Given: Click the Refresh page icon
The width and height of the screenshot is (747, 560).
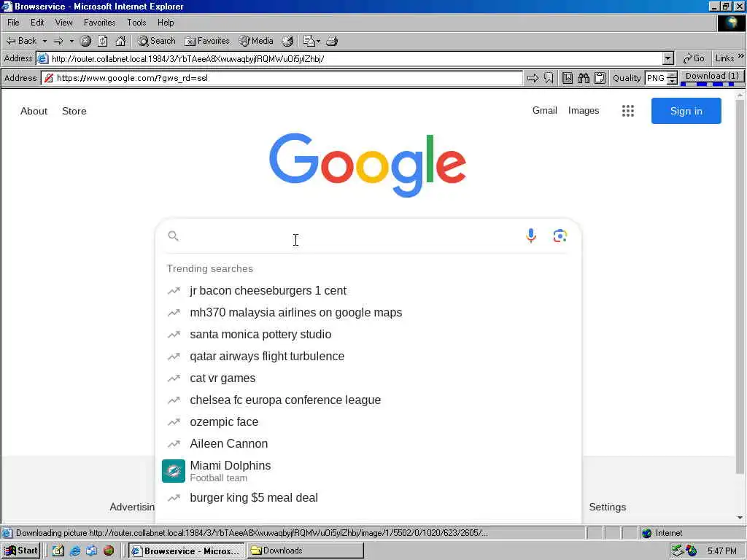Looking at the screenshot, I should coord(102,41).
